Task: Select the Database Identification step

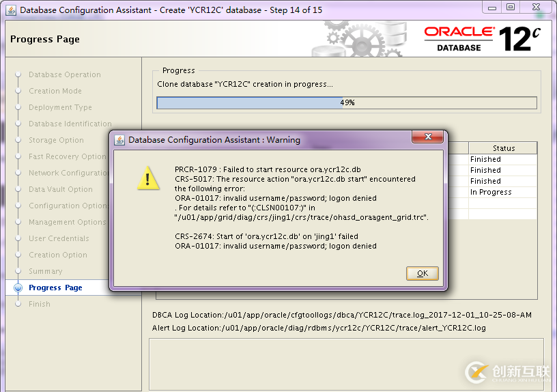Action: pyautogui.click(x=70, y=124)
